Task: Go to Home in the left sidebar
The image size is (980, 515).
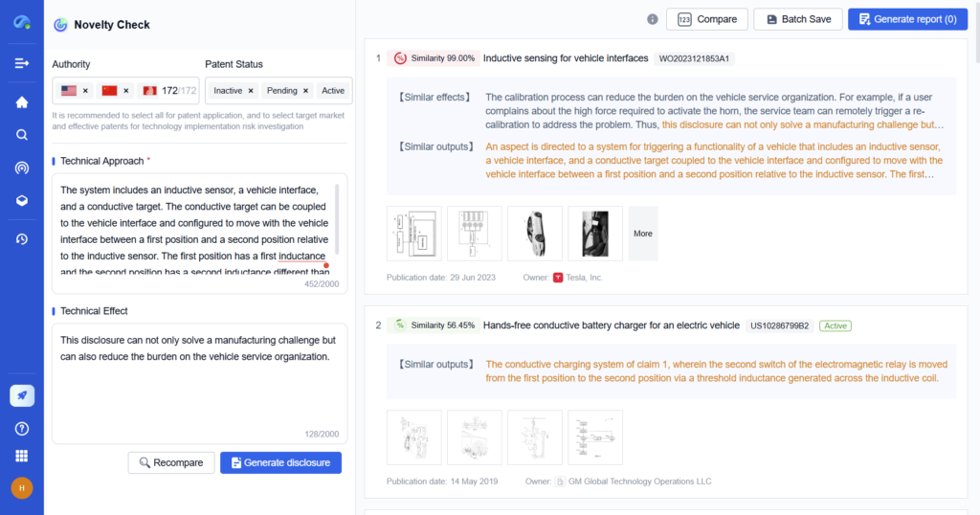Action: pyautogui.click(x=21, y=102)
